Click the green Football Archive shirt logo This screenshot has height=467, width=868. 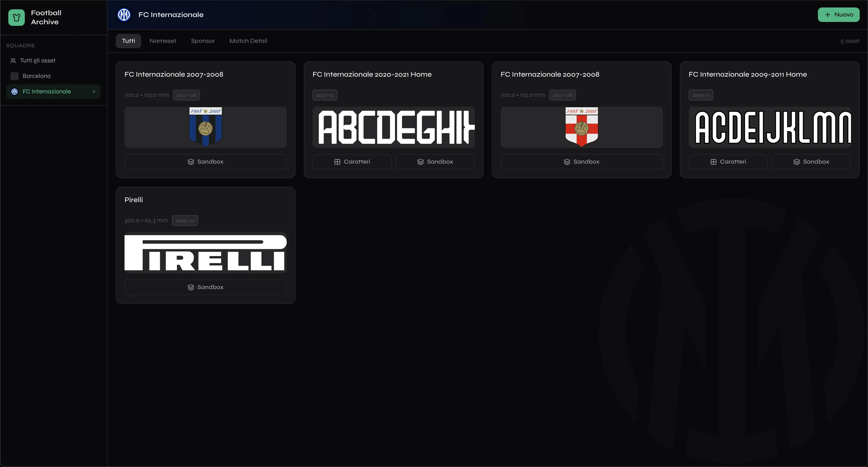(17, 18)
